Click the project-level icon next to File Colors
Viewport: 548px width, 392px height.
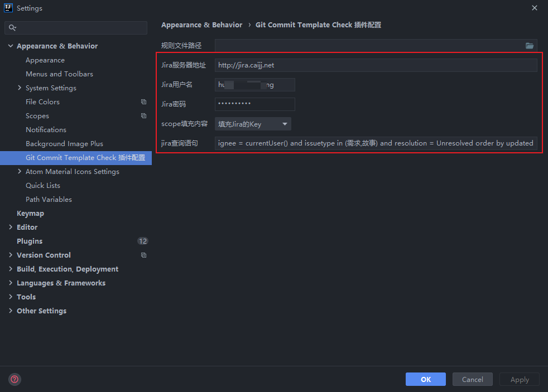pos(143,102)
